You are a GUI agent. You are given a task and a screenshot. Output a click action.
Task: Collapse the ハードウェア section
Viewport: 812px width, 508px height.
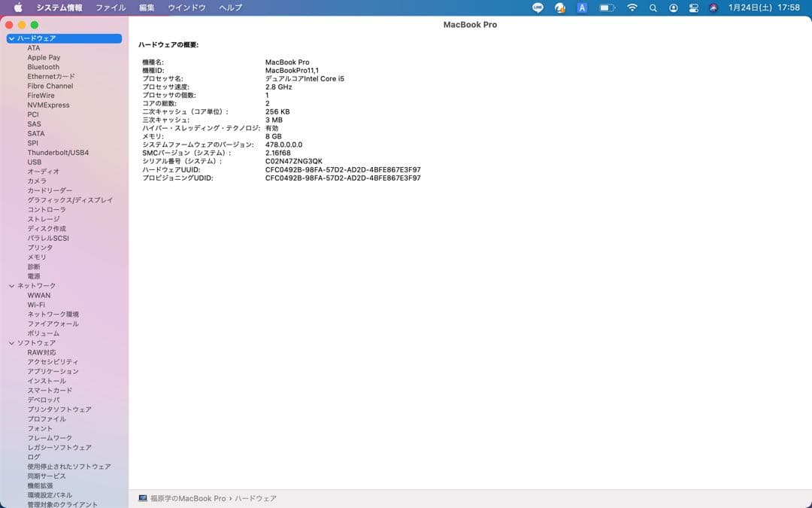click(11, 38)
